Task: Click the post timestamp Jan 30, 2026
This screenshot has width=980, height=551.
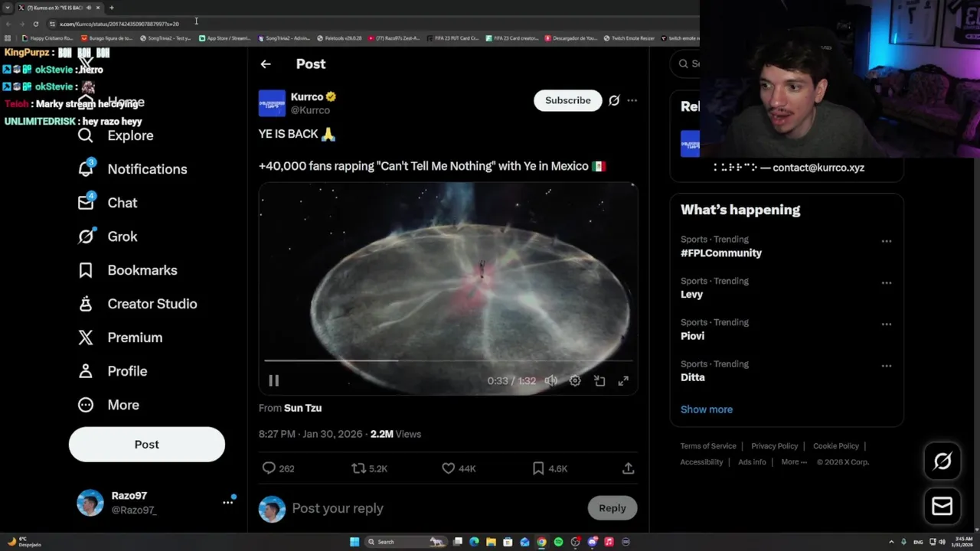Action: tap(310, 434)
